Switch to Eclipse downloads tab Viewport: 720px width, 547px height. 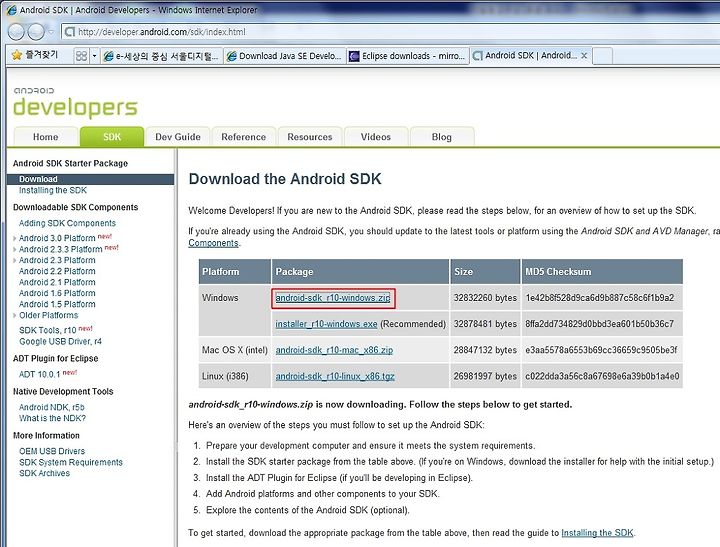coord(408,56)
